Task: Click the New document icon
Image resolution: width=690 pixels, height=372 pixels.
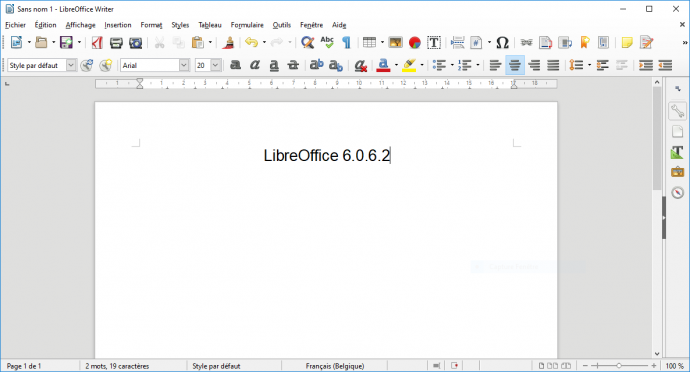Action: (16, 43)
